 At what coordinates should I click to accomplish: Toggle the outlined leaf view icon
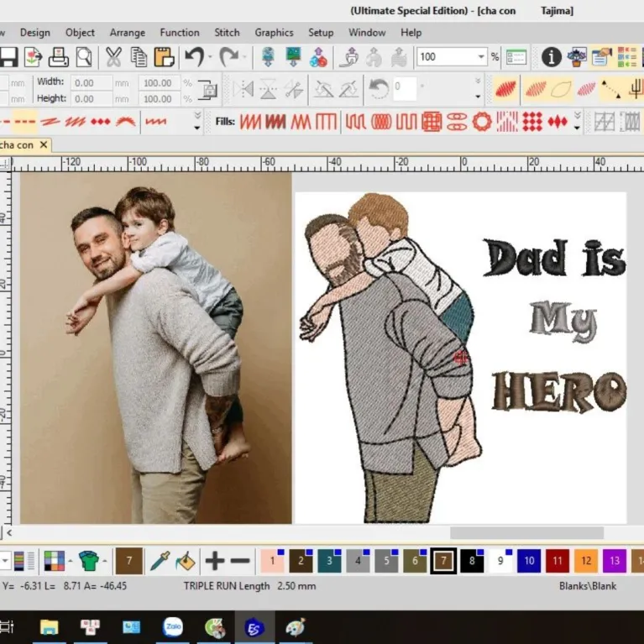pos(561,89)
